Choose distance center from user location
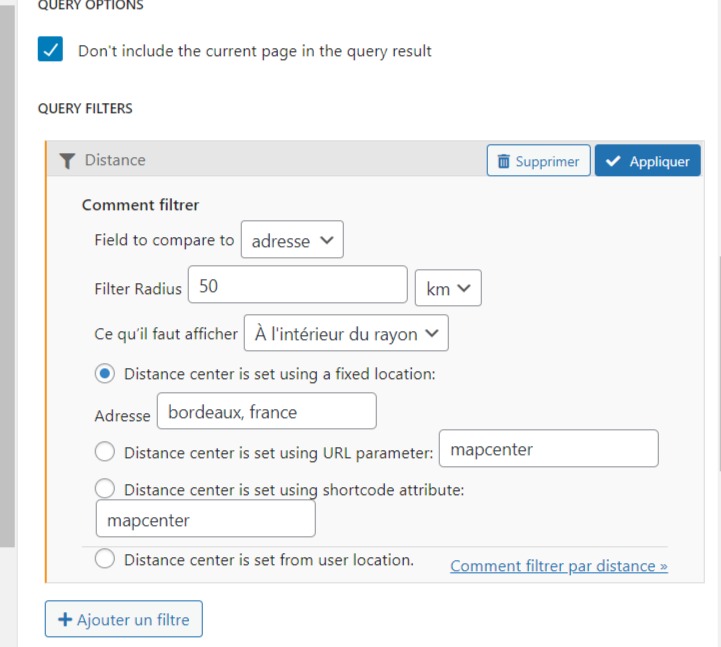Viewport: 721px width, 647px height. 105,559
